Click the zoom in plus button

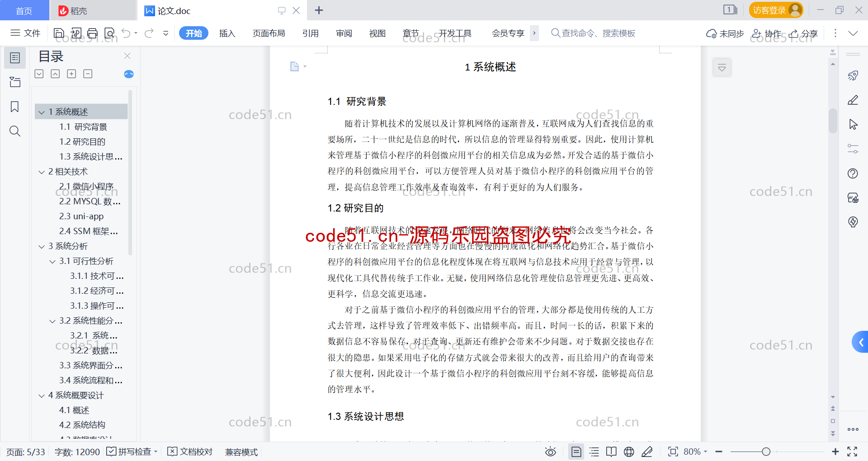click(835, 452)
